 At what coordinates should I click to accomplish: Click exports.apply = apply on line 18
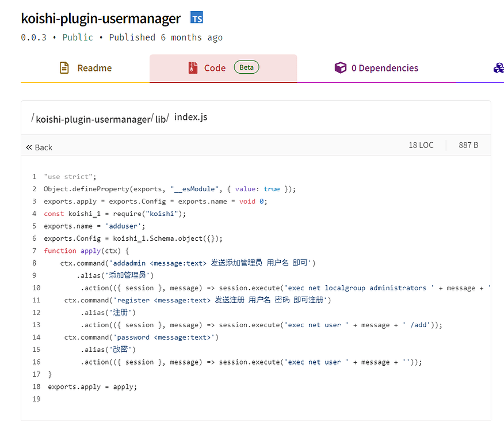[93, 386]
